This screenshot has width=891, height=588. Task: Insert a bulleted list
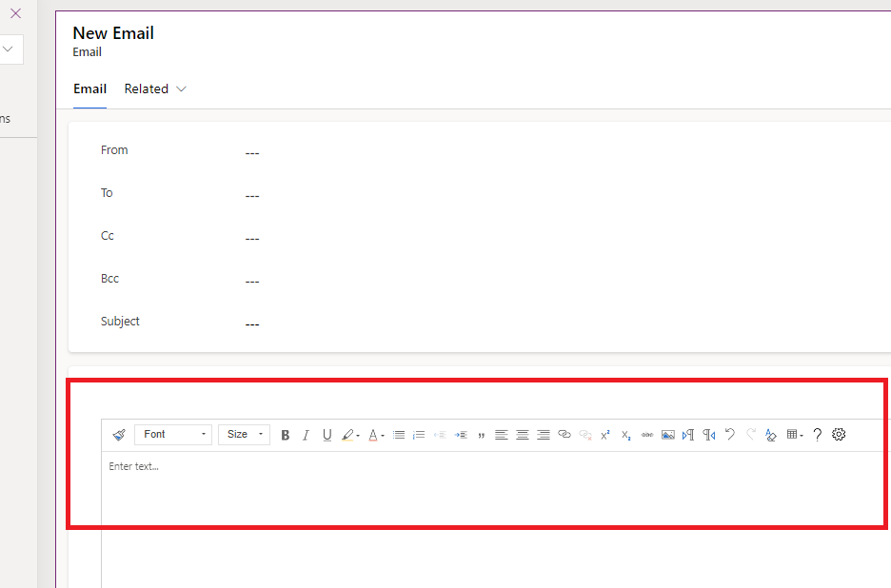(x=399, y=435)
